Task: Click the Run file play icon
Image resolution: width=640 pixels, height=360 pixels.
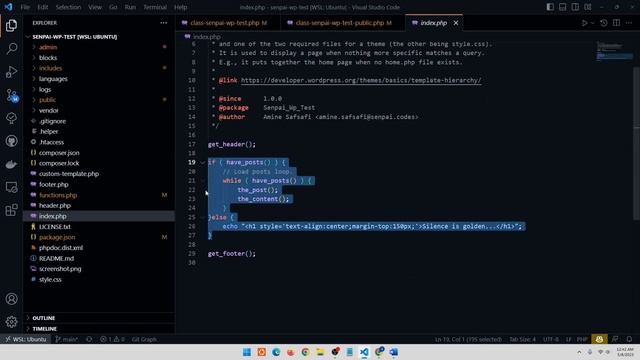Action: click(584, 23)
